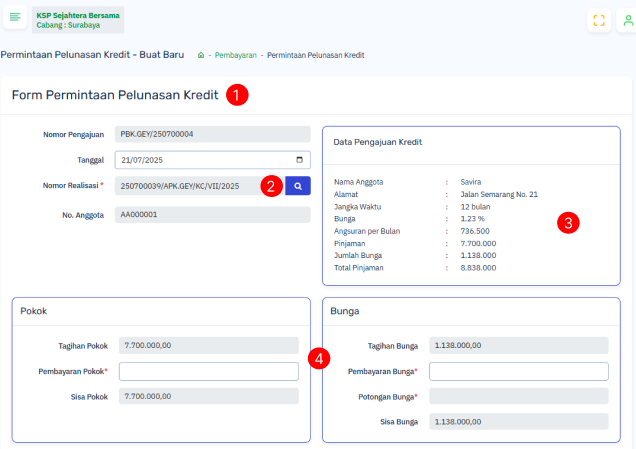Toggle fullscreen mode icon

coord(599,20)
